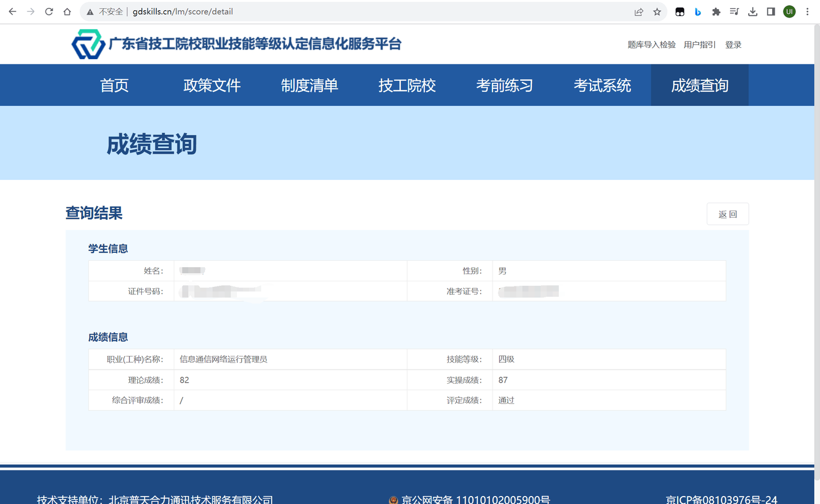Click the share page icon in address bar
Viewport: 820px width, 504px height.
[x=639, y=11]
